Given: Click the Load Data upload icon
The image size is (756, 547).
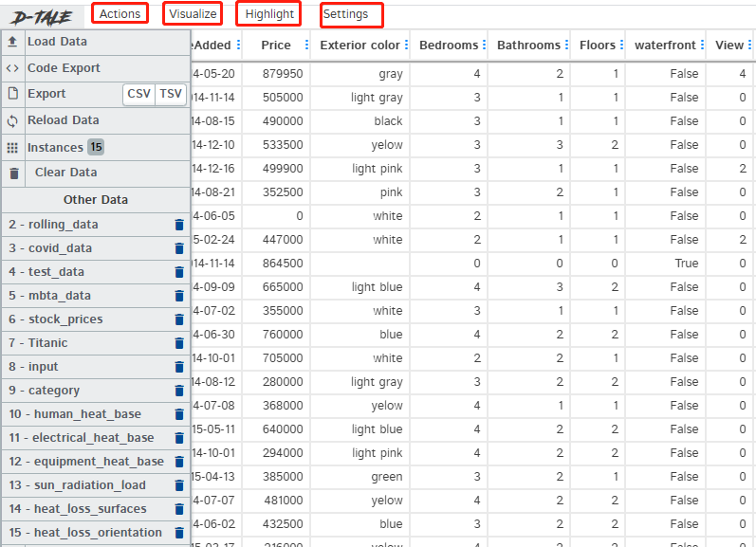Looking at the screenshot, I should click(x=12, y=42).
